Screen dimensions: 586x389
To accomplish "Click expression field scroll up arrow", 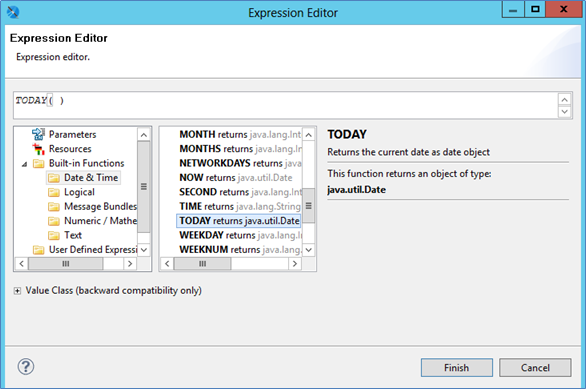I will 565,99.
